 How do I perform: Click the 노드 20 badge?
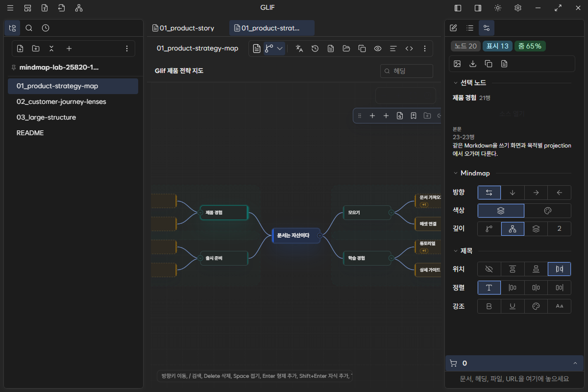click(465, 46)
